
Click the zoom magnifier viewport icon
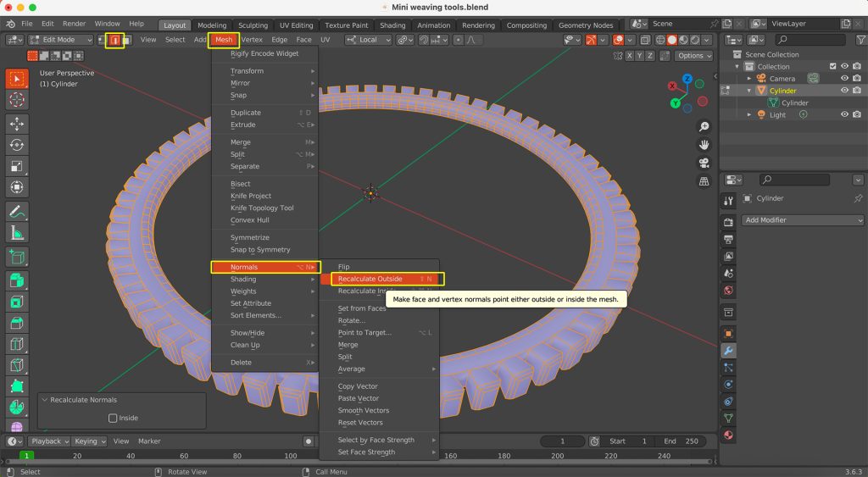click(x=704, y=127)
